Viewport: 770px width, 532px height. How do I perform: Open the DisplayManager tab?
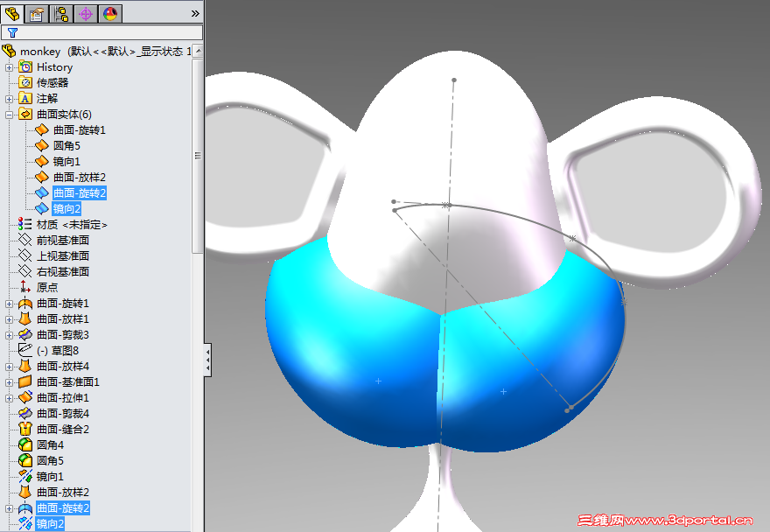coord(110,14)
